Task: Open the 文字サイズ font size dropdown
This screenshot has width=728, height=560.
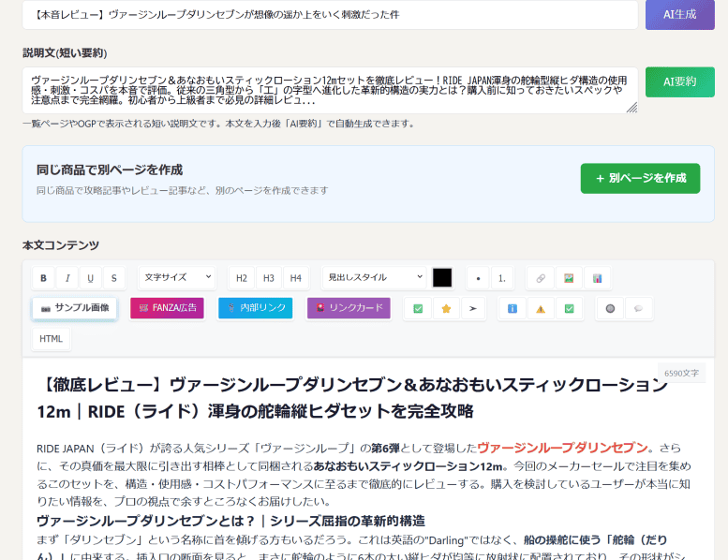Action: point(177,278)
